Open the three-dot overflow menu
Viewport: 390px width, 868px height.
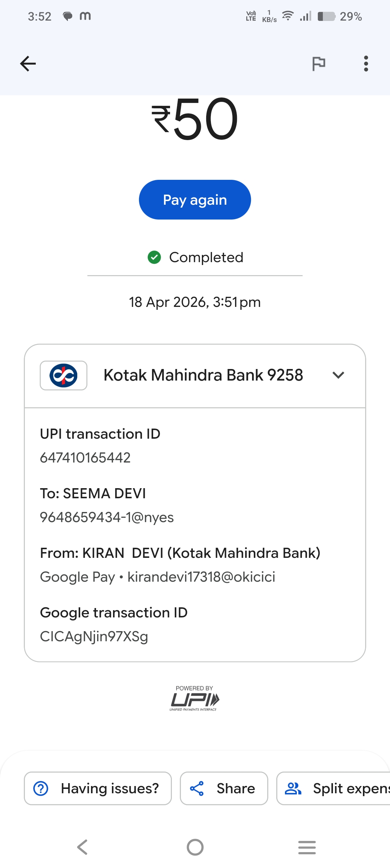[x=366, y=64]
